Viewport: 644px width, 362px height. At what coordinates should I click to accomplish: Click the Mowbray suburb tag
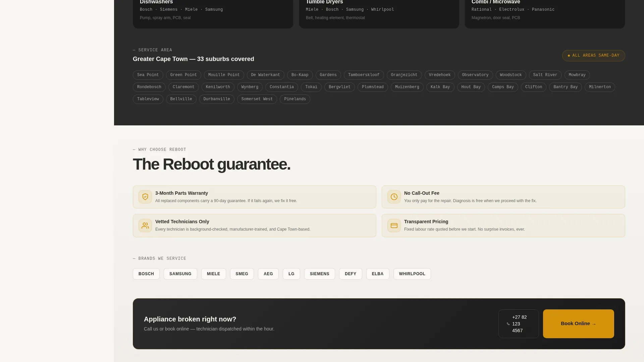[x=577, y=75]
